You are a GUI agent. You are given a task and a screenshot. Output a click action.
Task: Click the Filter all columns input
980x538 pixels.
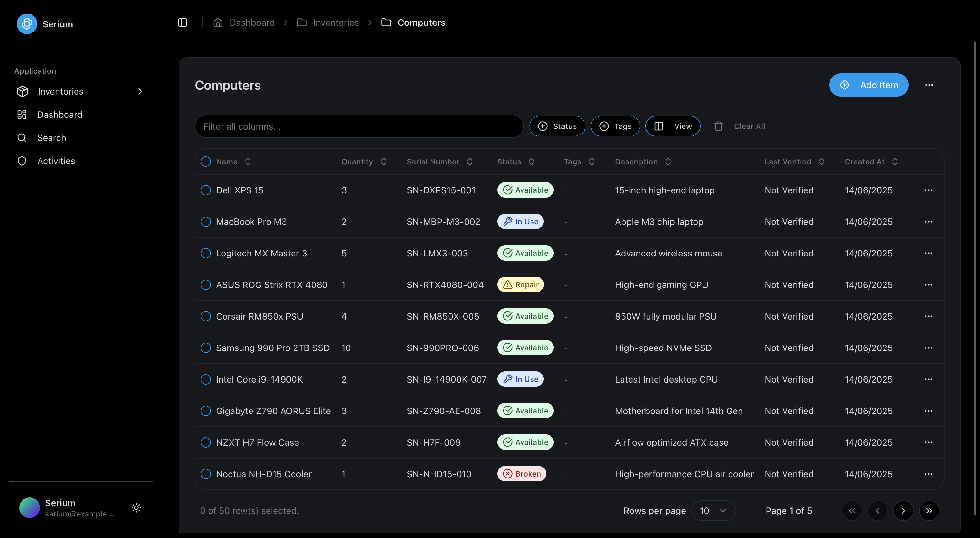(359, 126)
